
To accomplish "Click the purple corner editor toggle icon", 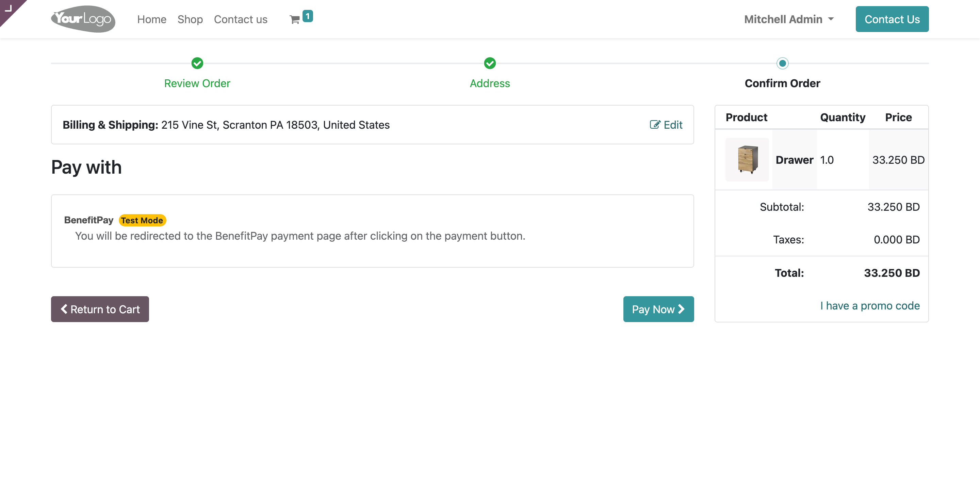I will tap(9, 9).
